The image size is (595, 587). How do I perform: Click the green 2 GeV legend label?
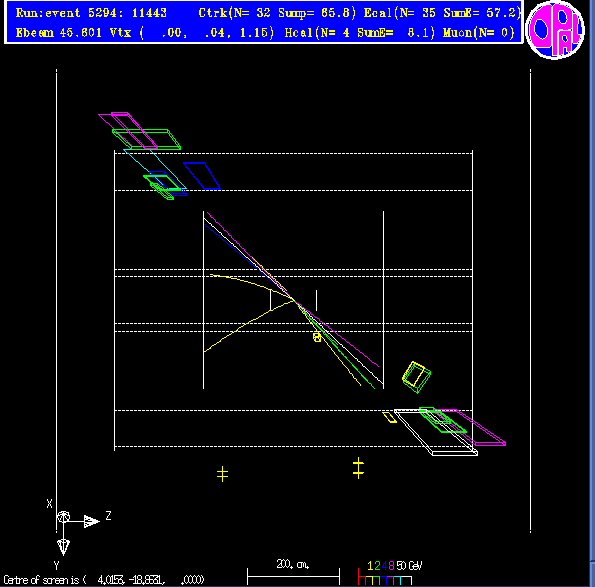(x=377, y=566)
